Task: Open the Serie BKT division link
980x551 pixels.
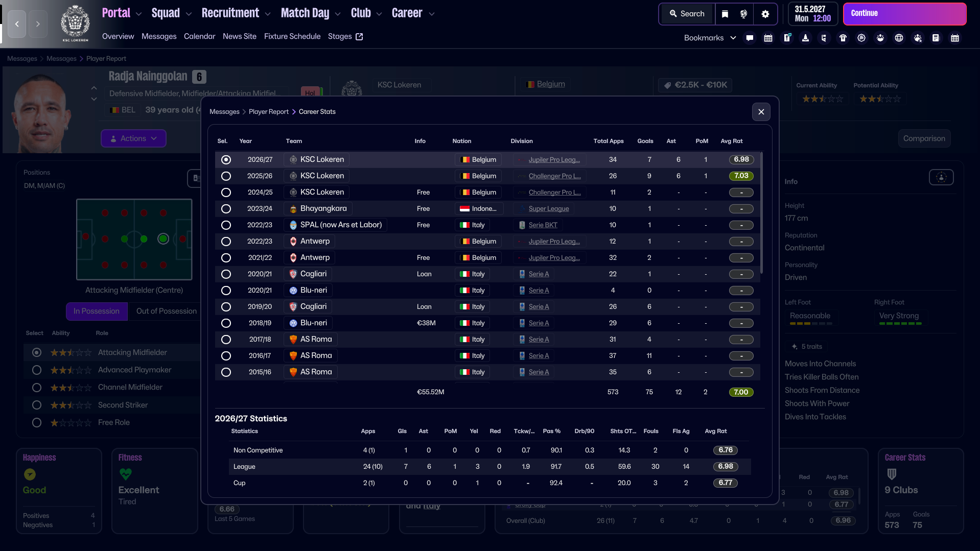Action: 543,225
